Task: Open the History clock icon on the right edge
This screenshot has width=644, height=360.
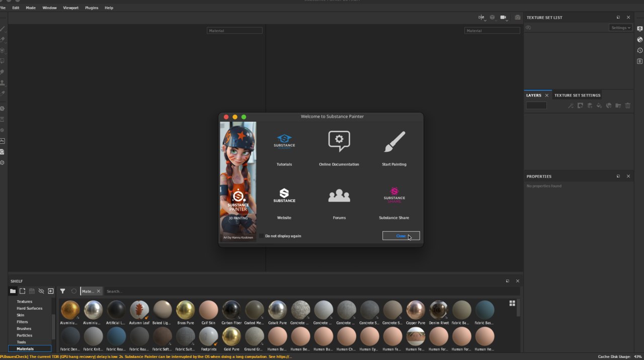Action: pos(640,50)
